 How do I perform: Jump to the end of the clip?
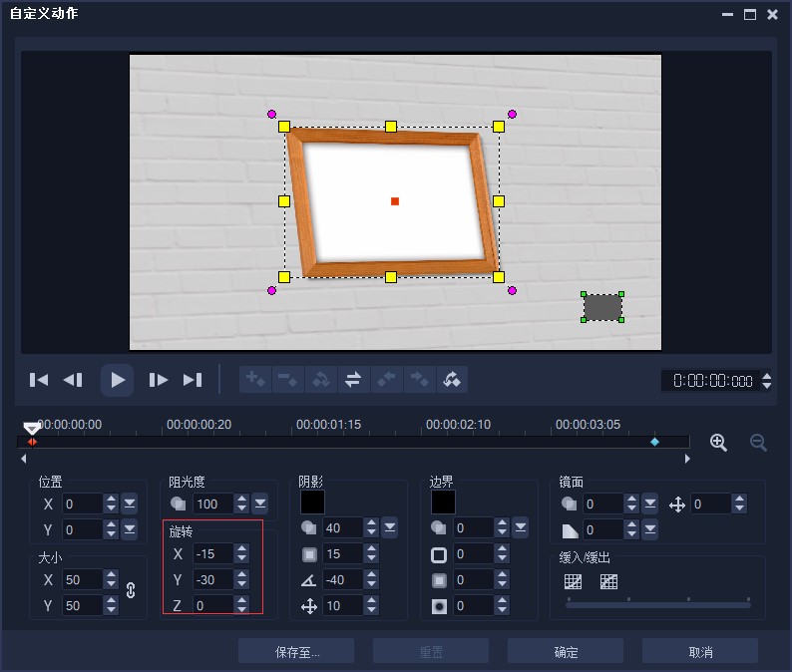(x=193, y=379)
